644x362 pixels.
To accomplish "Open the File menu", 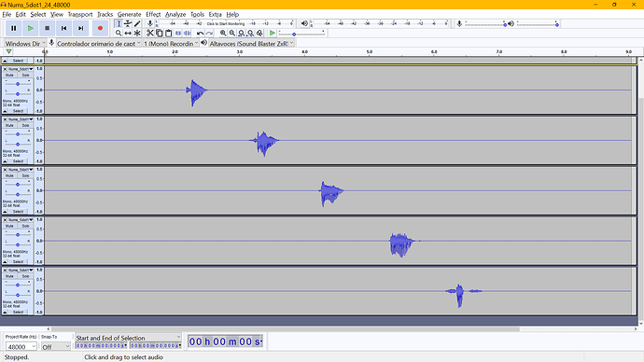I will [7, 14].
